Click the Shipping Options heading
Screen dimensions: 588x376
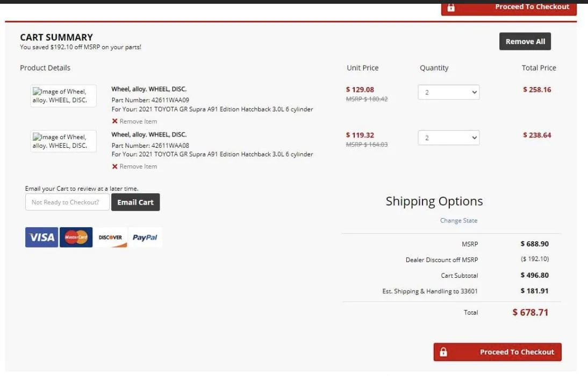click(434, 201)
